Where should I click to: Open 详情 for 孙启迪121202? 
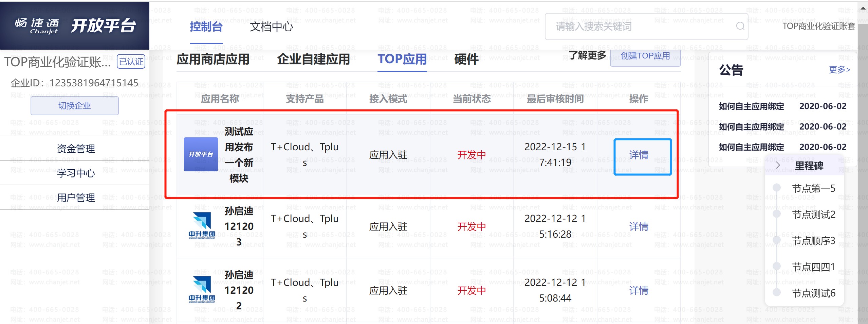[639, 290]
